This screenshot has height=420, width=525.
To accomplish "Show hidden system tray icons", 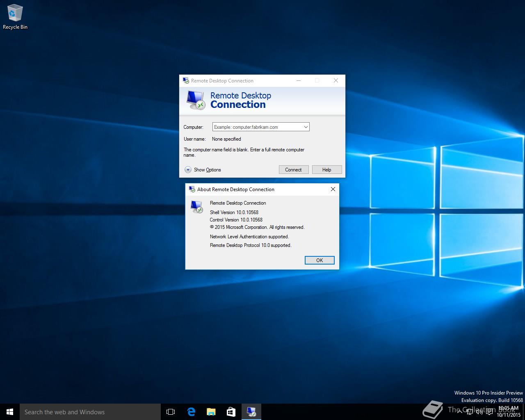I will pos(459,412).
